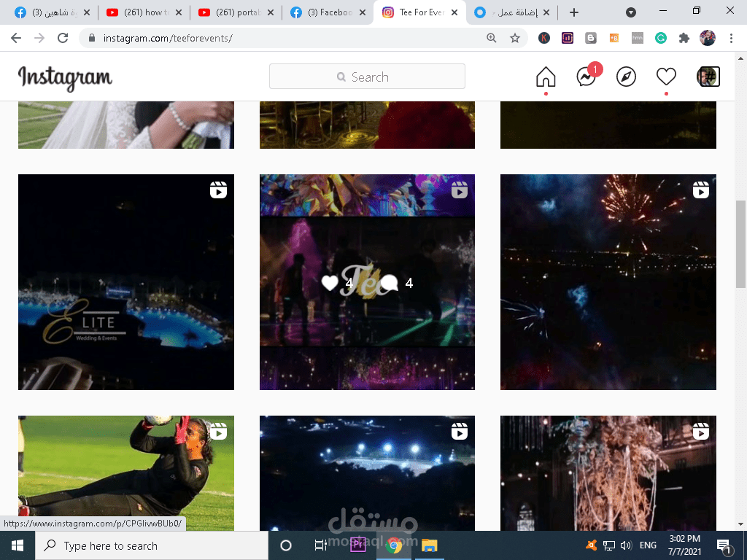Open a new browser tab

(574, 12)
